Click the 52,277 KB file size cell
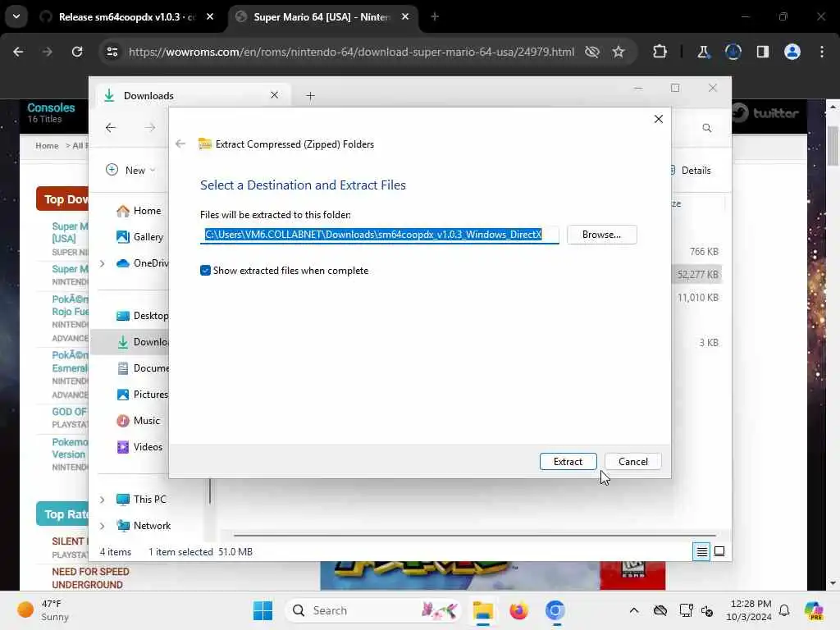 tap(697, 274)
